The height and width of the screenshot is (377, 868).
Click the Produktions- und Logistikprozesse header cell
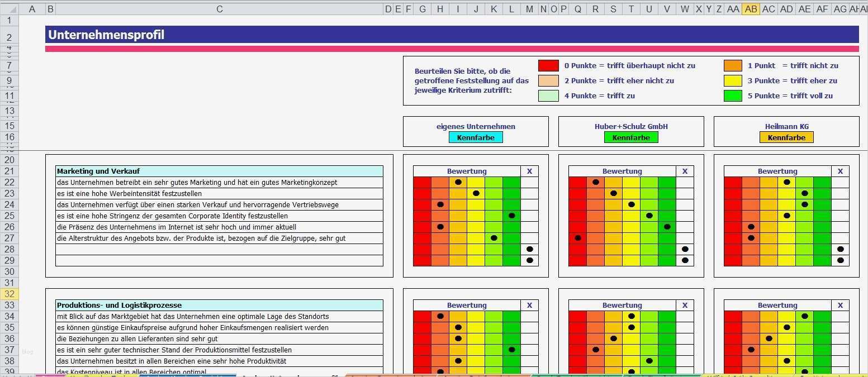pyautogui.click(x=219, y=305)
